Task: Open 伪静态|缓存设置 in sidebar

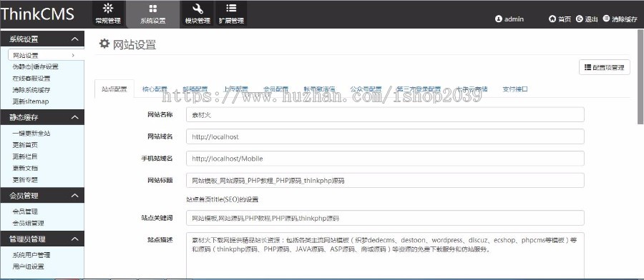Action: [35, 67]
